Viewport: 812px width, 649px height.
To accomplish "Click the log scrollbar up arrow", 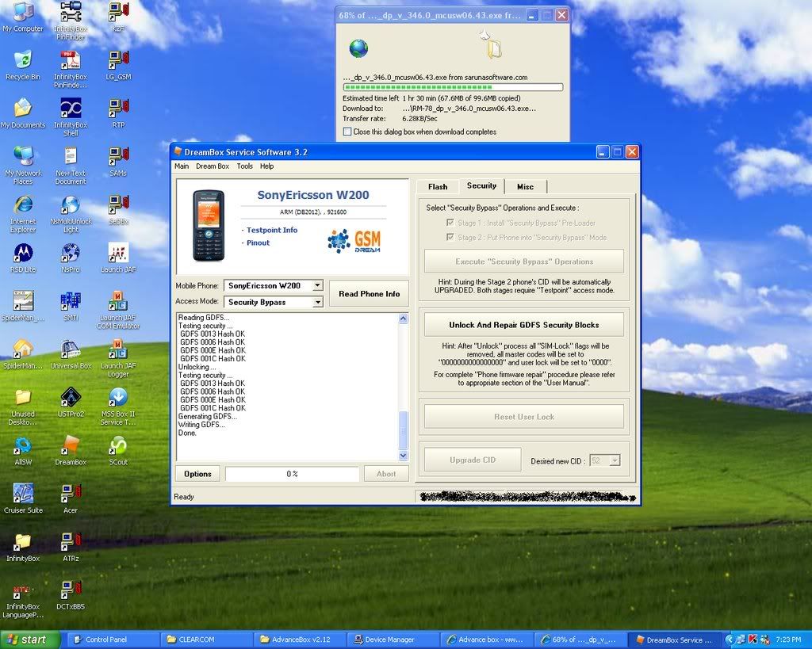I will (403, 319).
